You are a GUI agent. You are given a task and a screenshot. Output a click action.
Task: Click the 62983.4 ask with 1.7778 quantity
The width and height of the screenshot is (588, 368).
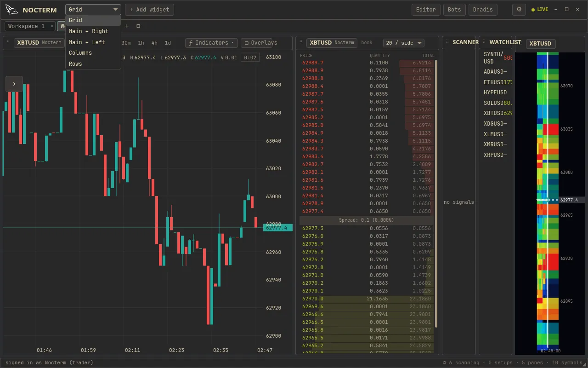(367, 156)
